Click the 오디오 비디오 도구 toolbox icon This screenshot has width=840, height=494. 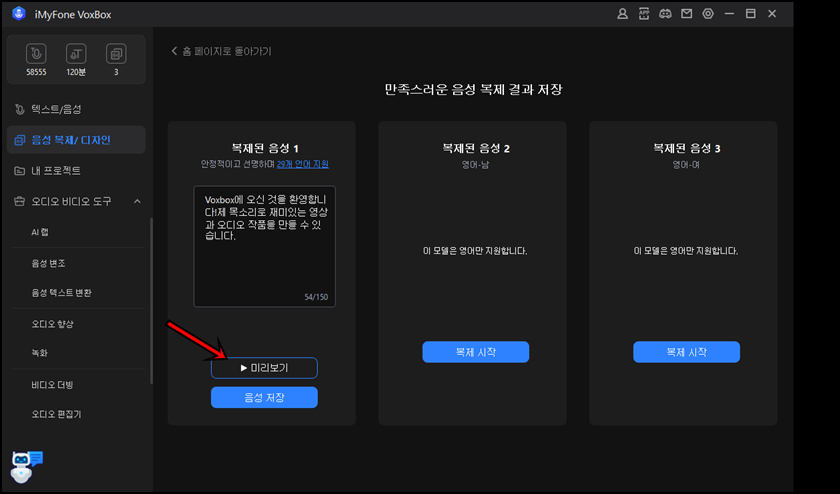tap(19, 201)
